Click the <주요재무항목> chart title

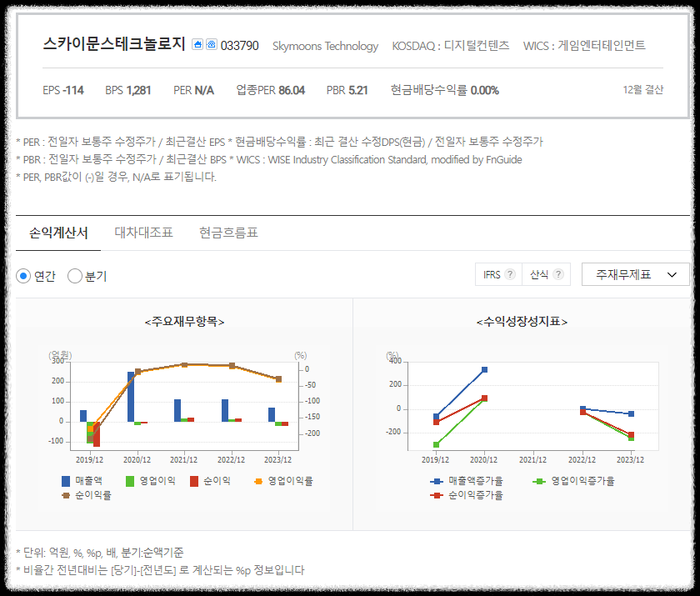(184, 322)
